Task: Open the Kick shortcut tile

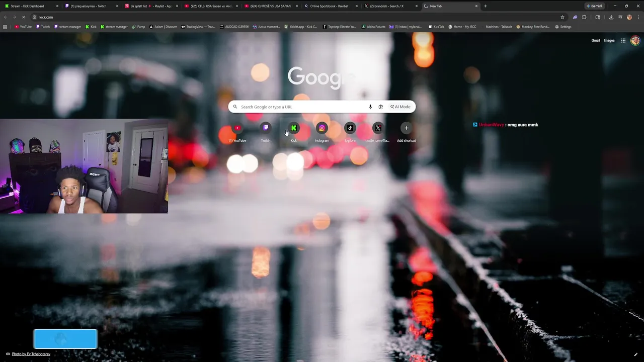Action: (x=294, y=132)
